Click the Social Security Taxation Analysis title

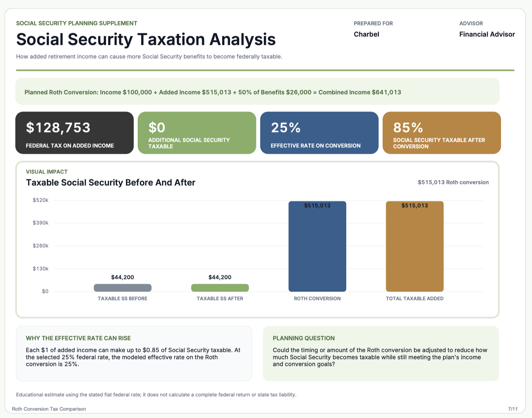pyautogui.click(x=146, y=40)
